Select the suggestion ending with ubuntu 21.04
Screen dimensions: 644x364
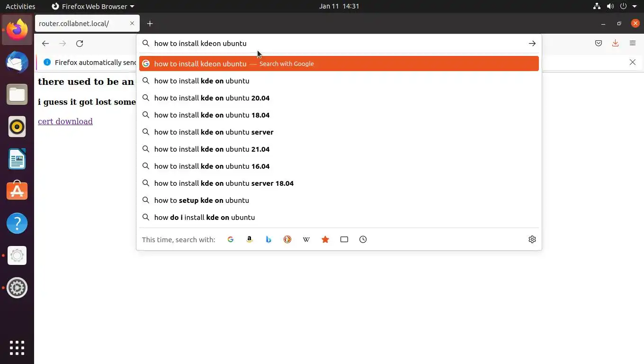point(339,149)
